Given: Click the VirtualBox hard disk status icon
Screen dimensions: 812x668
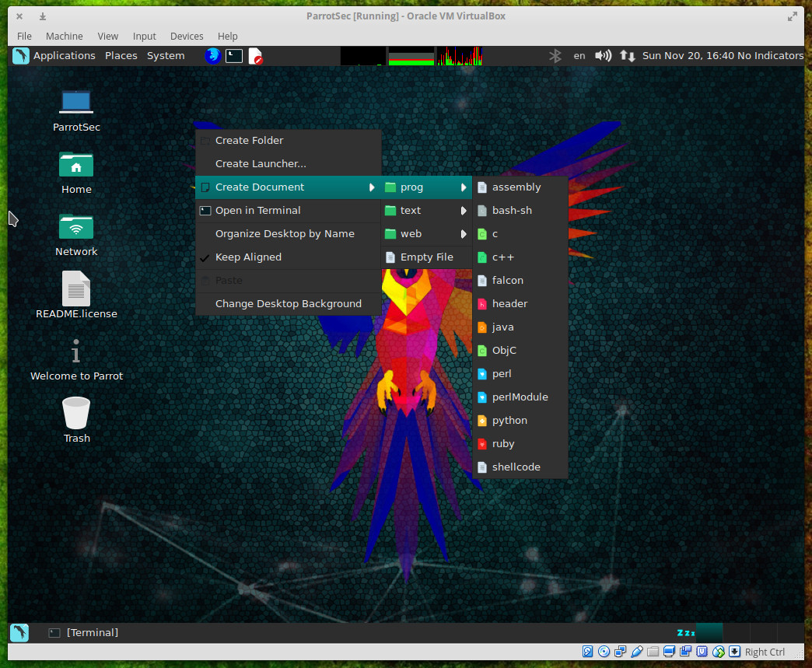Looking at the screenshot, I should click(587, 652).
